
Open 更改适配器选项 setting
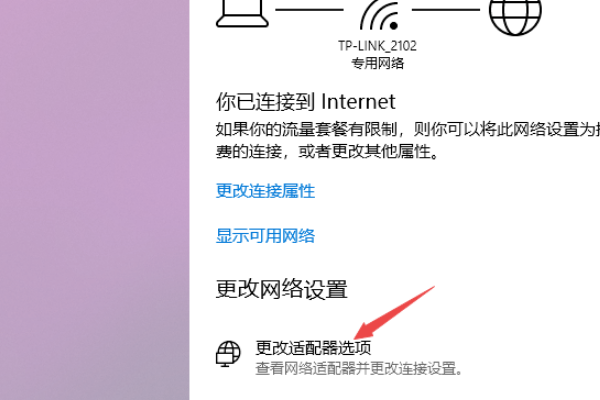pos(313,348)
